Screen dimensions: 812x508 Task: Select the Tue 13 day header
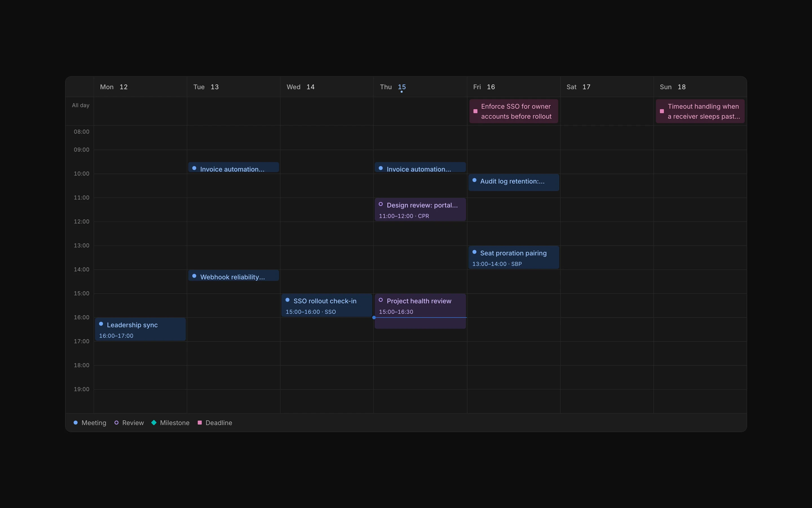click(233, 87)
